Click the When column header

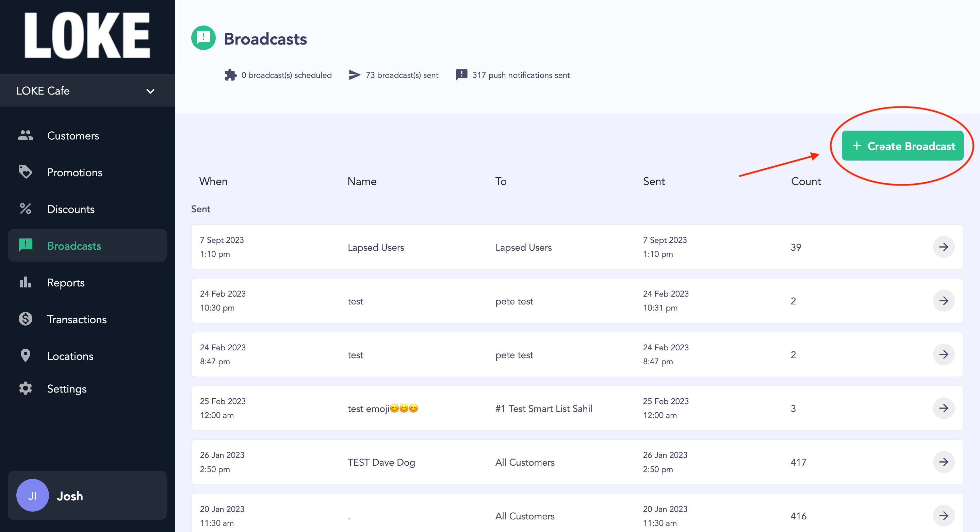213,181
